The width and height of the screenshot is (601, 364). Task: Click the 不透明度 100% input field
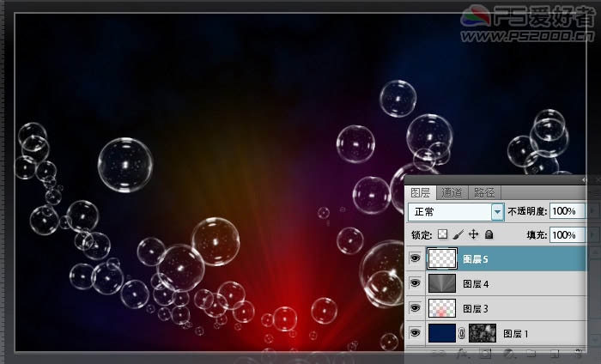[x=566, y=211]
